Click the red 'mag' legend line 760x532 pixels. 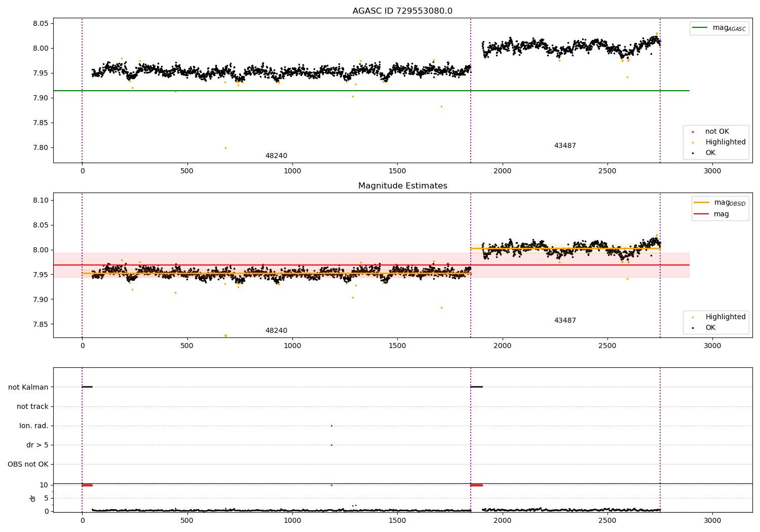tap(701, 214)
